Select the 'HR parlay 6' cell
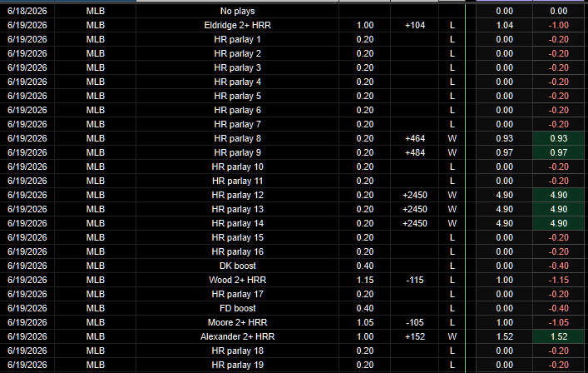The height and width of the screenshot is (373, 588). (x=237, y=111)
